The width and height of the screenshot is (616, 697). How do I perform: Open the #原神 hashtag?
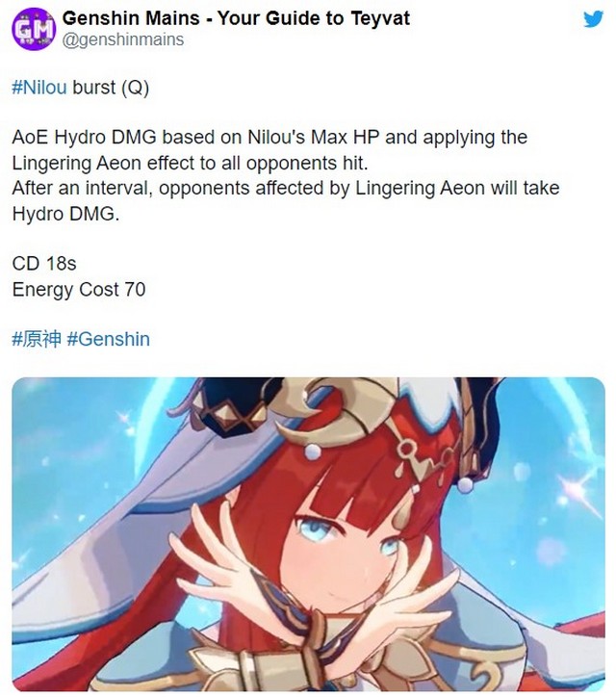[37, 339]
